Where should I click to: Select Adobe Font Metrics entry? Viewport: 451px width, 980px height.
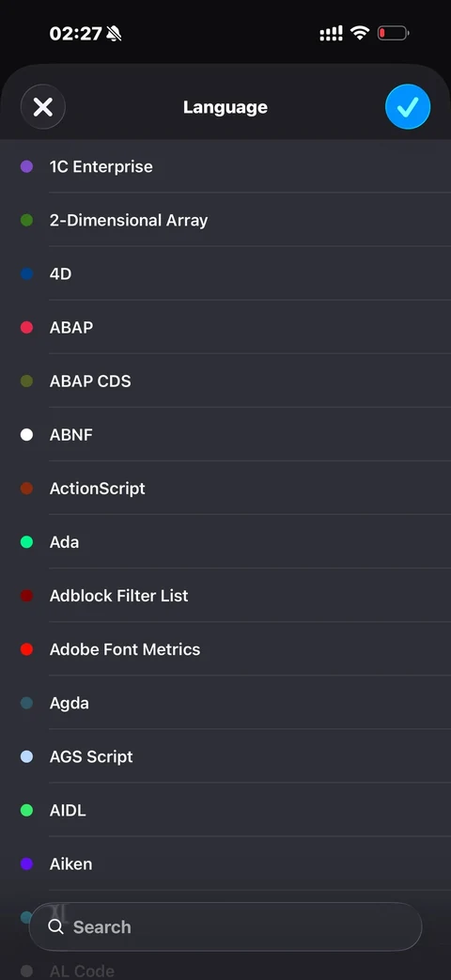(x=225, y=650)
